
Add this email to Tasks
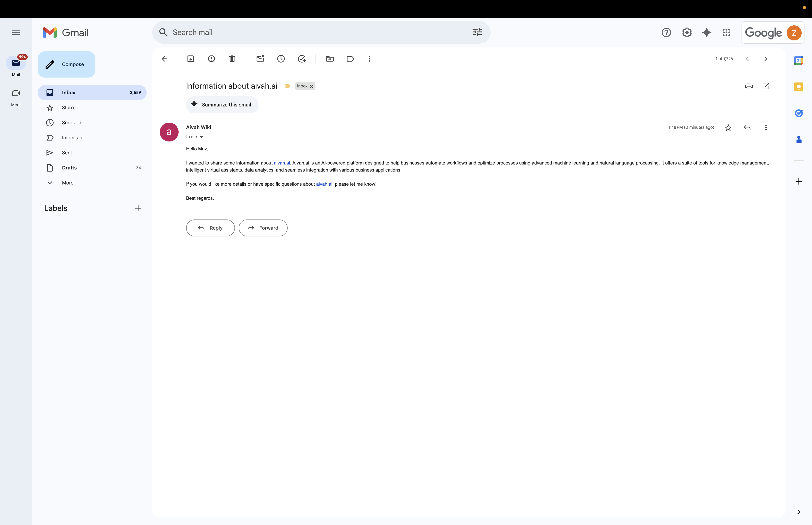tap(302, 59)
